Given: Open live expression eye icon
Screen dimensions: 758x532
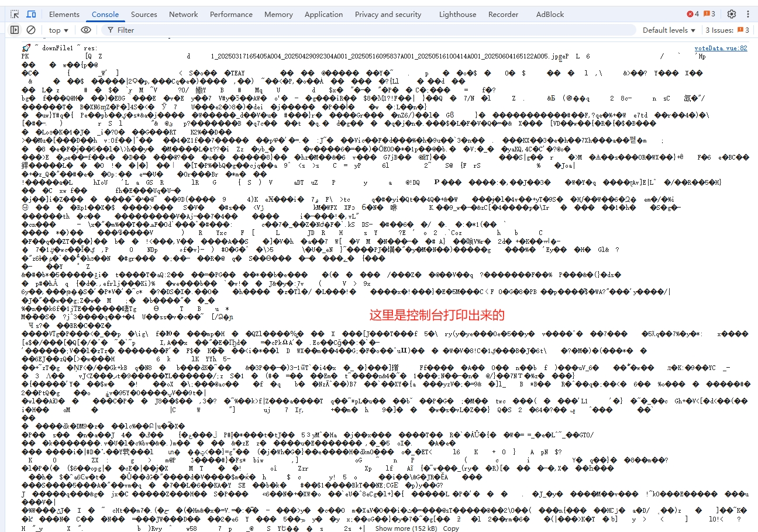Looking at the screenshot, I should pos(86,30).
